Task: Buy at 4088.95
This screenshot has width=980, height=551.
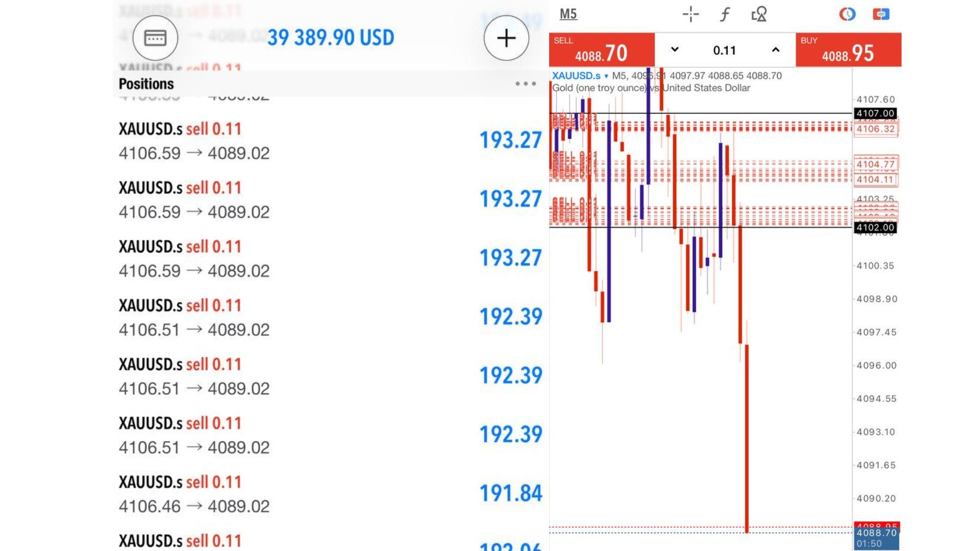Action: coord(848,49)
